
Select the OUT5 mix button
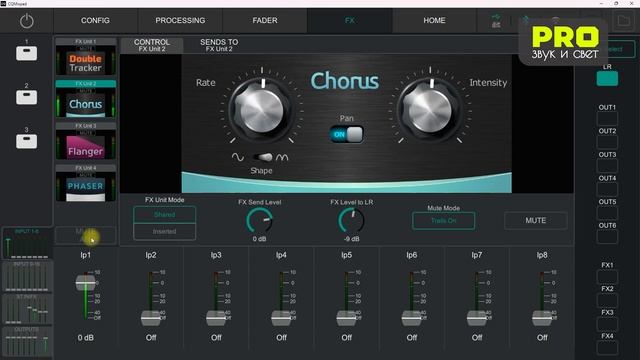coord(607,213)
